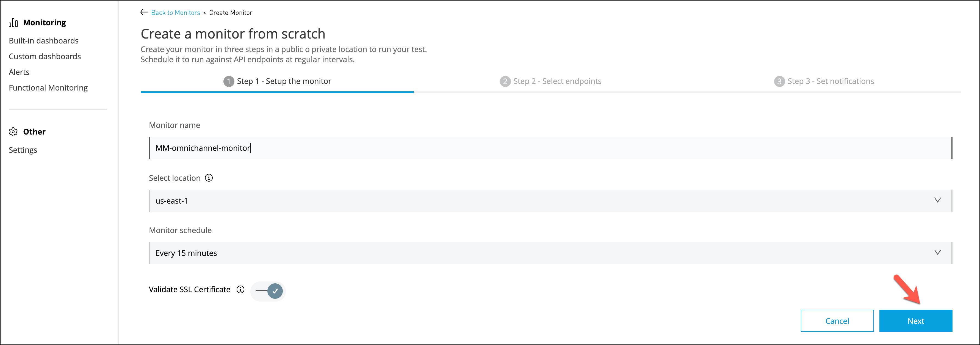This screenshot has height=345, width=980.
Task: Click the Other gear icon
Action: [13, 132]
